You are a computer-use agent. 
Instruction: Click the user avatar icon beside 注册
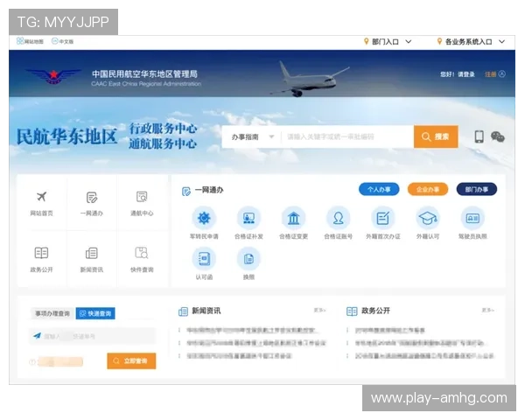[x=502, y=74]
